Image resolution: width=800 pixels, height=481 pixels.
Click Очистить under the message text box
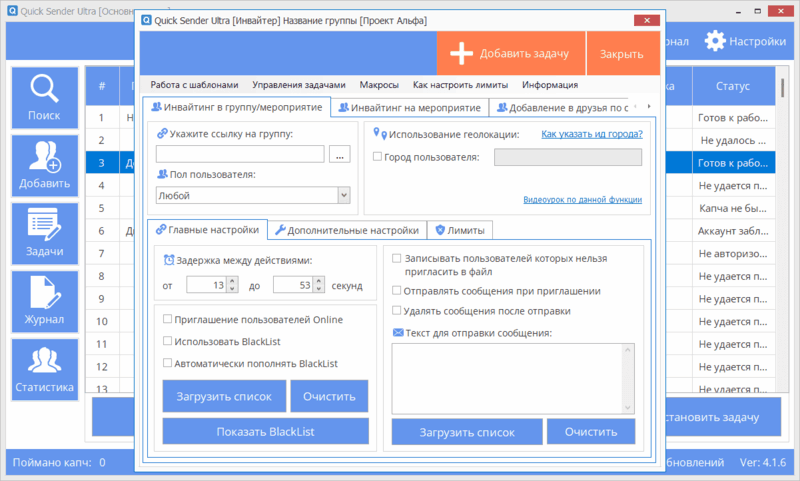pos(591,432)
